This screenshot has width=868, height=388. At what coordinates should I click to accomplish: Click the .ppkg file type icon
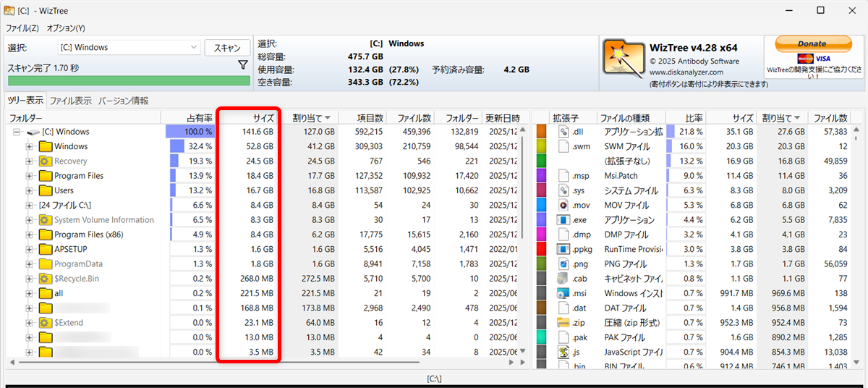click(563, 249)
